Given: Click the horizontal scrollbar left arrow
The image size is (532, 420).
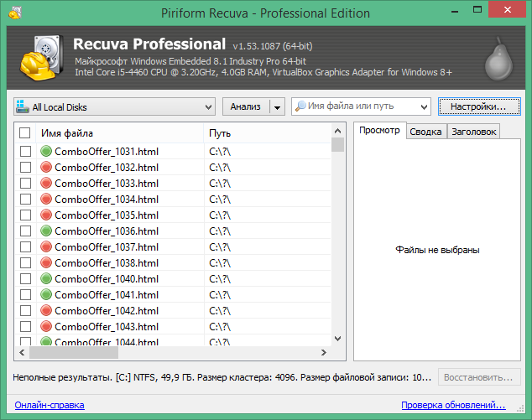Looking at the screenshot, I should [x=22, y=353].
